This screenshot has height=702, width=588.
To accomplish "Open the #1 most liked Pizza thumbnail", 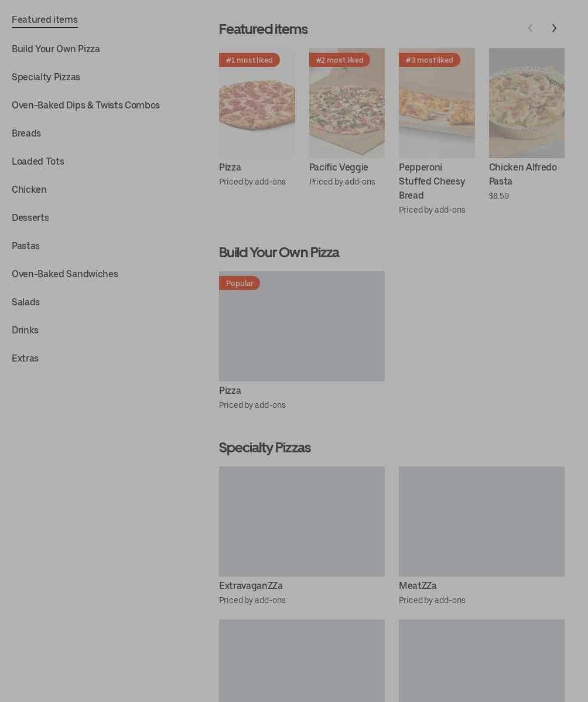I will 257,103.
